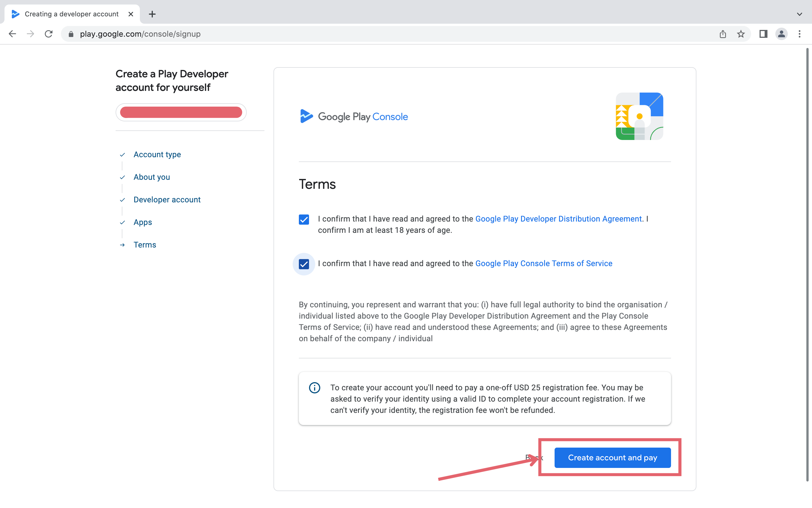Open a new tab with the plus icon

pos(152,14)
